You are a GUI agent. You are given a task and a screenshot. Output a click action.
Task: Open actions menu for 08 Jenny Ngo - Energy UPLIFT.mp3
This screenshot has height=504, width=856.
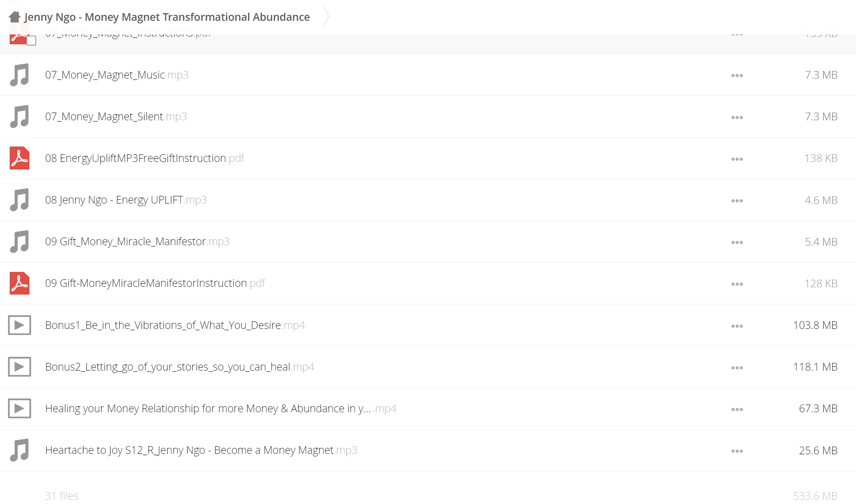737,201
